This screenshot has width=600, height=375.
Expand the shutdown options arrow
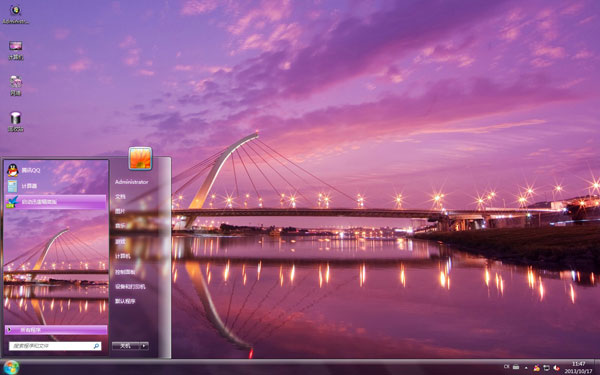pyautogui.click(x=144, y=346)
